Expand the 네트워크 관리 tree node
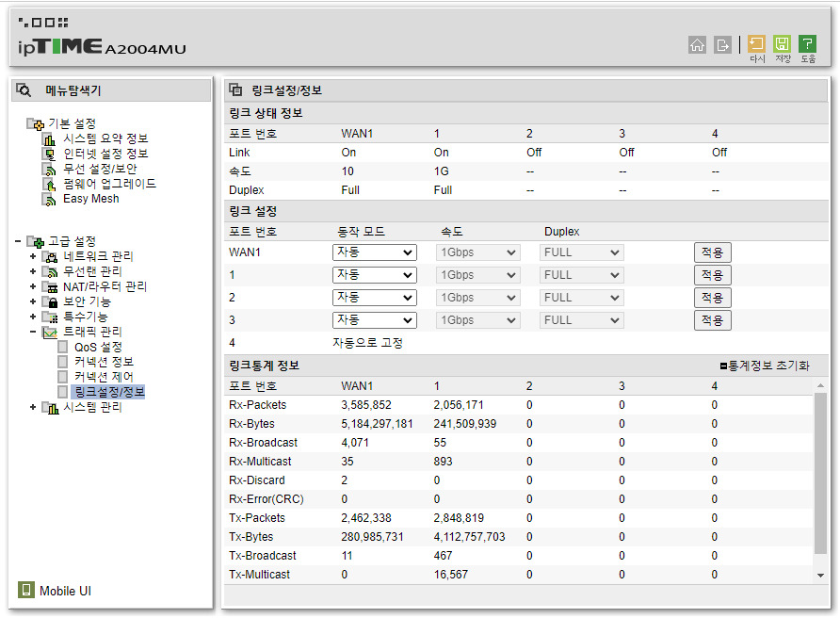Image resolution: width=840 pixels, height=618 pixels. tap(33, 256)
